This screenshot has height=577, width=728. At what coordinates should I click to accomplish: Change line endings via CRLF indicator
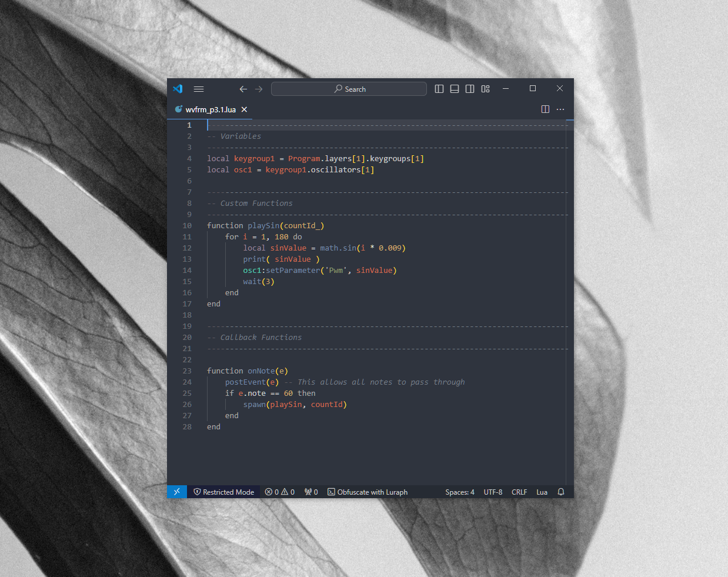pyautogui.click(x=519, y=492)
